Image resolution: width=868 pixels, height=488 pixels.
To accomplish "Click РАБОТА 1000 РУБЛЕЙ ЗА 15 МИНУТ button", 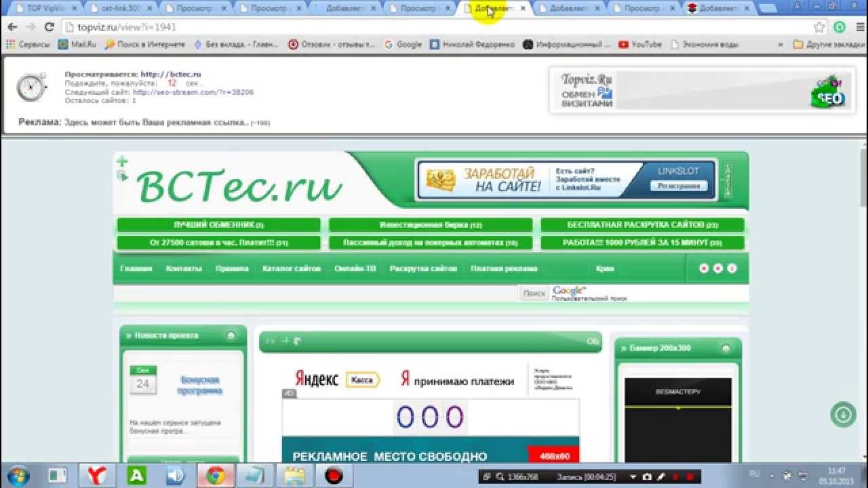I will pyautogui.click(x=642, y=243).
